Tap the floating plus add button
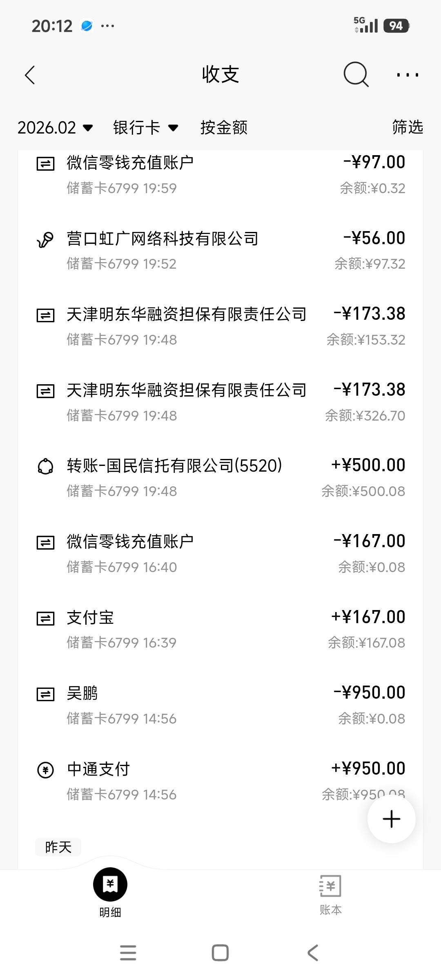 (x=391, y=819)
